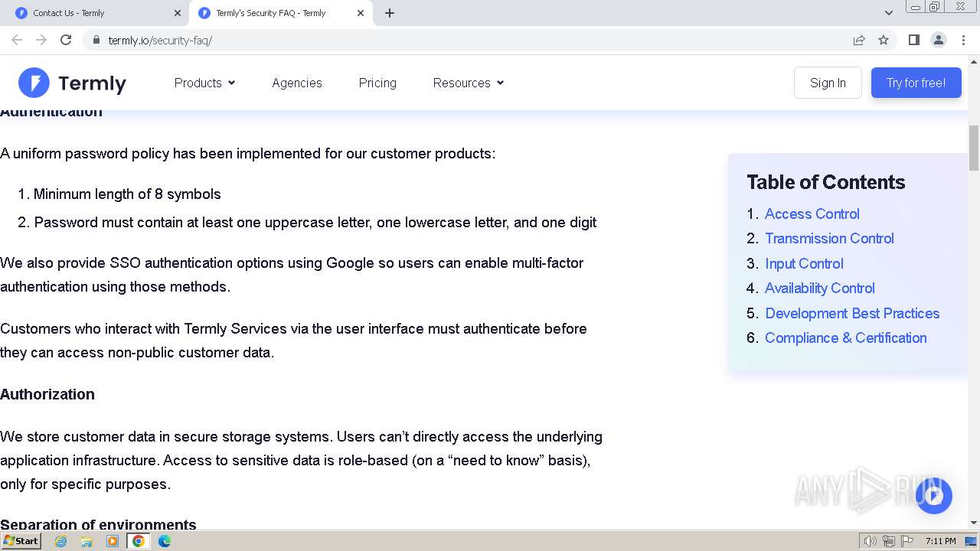The width and height of the screenshot is (980, 551).
Task: Go back with the browser back arrow
Action: click(17, 40)
